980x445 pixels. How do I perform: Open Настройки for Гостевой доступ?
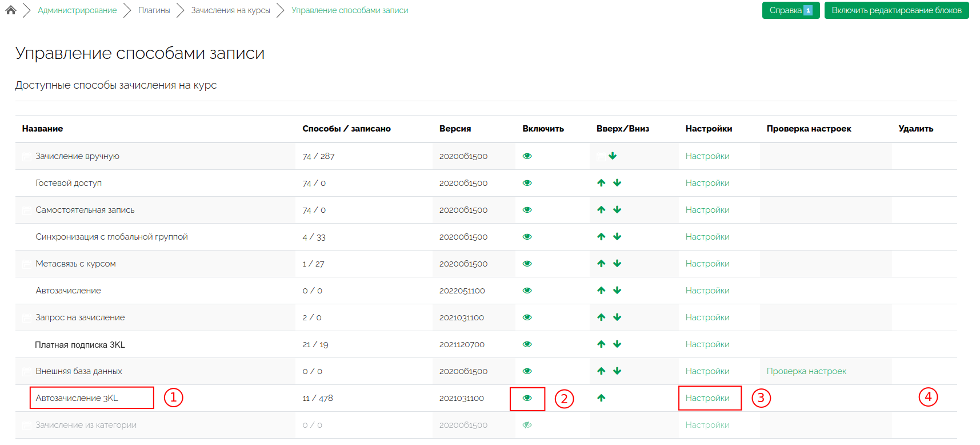pos(707,183)
